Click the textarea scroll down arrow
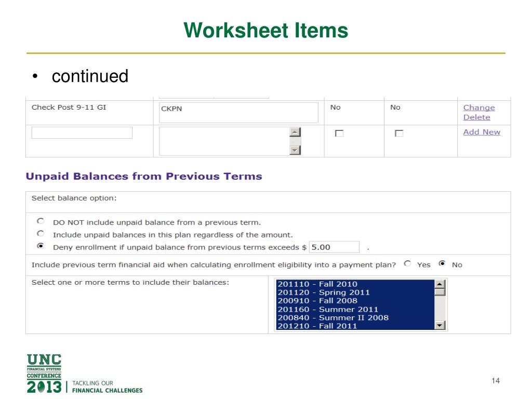Screen dimensions: 532x399 [x=295, y=150]
